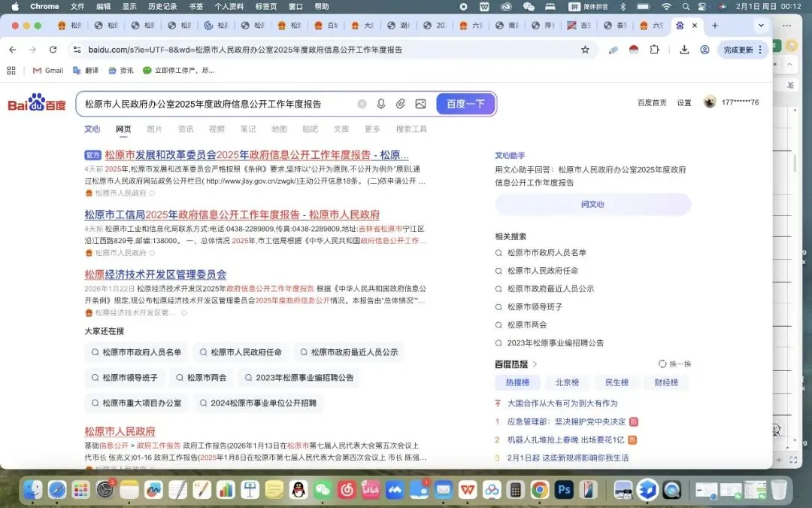
Task: Click 松原市重大项目办公室 suggestion chip
Action: tap(136, 403)
